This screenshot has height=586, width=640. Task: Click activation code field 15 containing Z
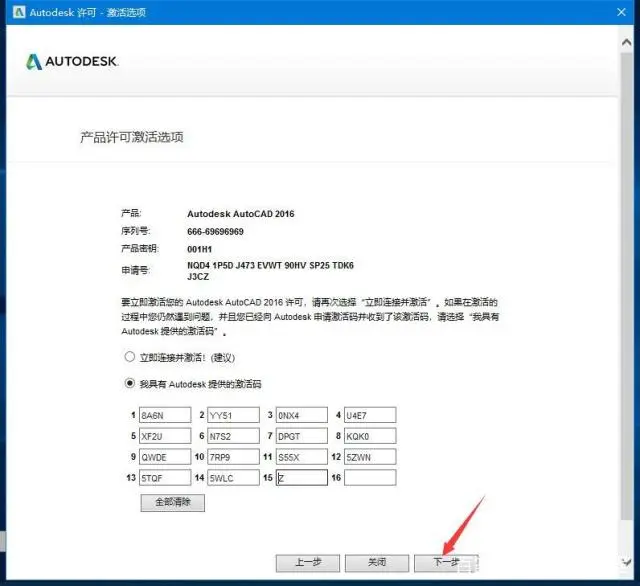tap(302, 477)
